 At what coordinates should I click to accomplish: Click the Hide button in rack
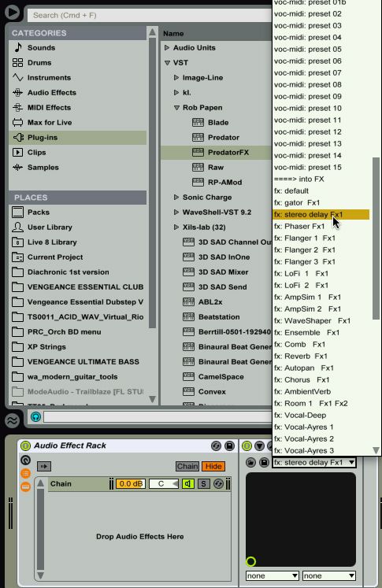click(213, 466)
